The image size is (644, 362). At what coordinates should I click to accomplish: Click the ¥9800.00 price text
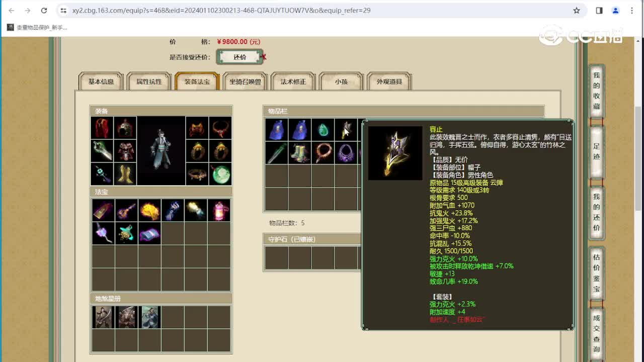pyautogui.click(x=238, y=42)
